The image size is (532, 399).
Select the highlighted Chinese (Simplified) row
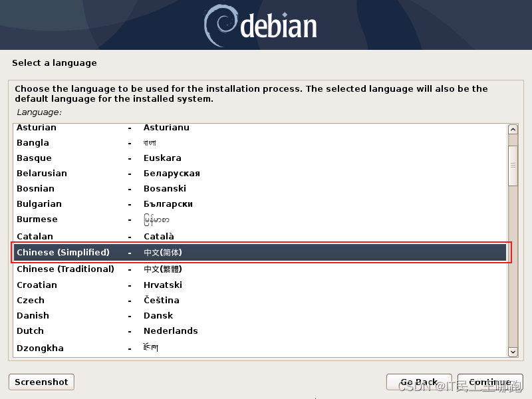[x=259, y=253]
